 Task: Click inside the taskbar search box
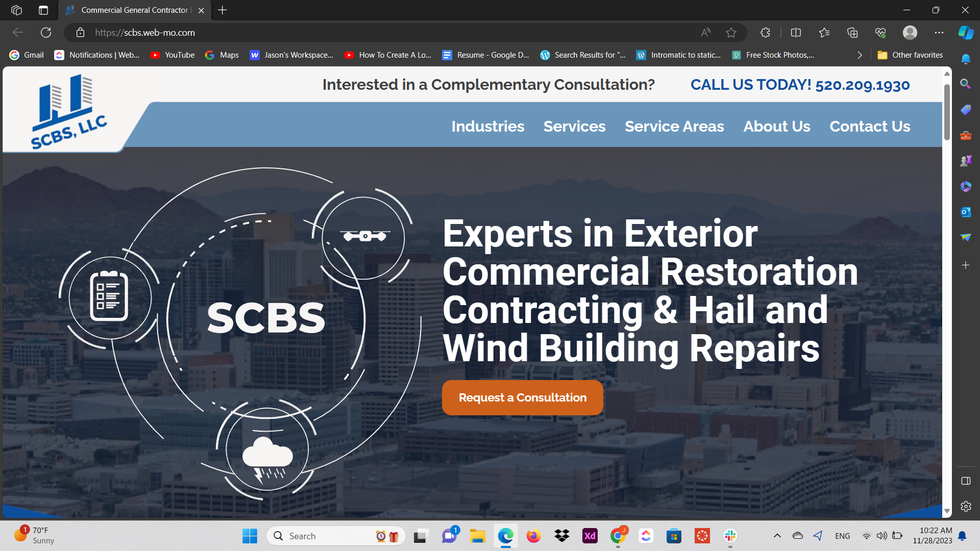327,536
